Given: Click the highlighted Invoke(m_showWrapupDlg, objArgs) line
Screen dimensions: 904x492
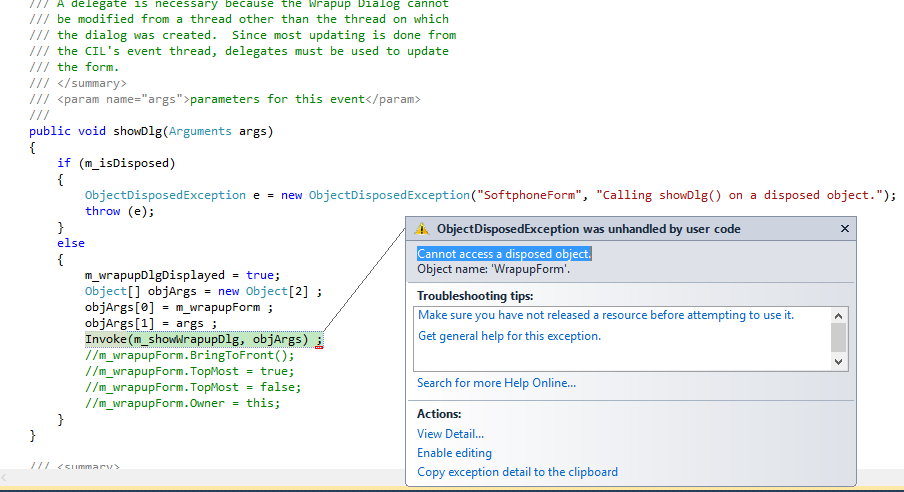Looking at the screenshot, I should point(204,339).
